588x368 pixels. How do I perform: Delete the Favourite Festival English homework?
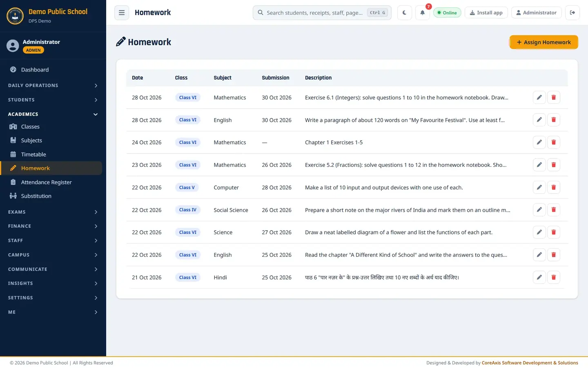click(554, 120)
